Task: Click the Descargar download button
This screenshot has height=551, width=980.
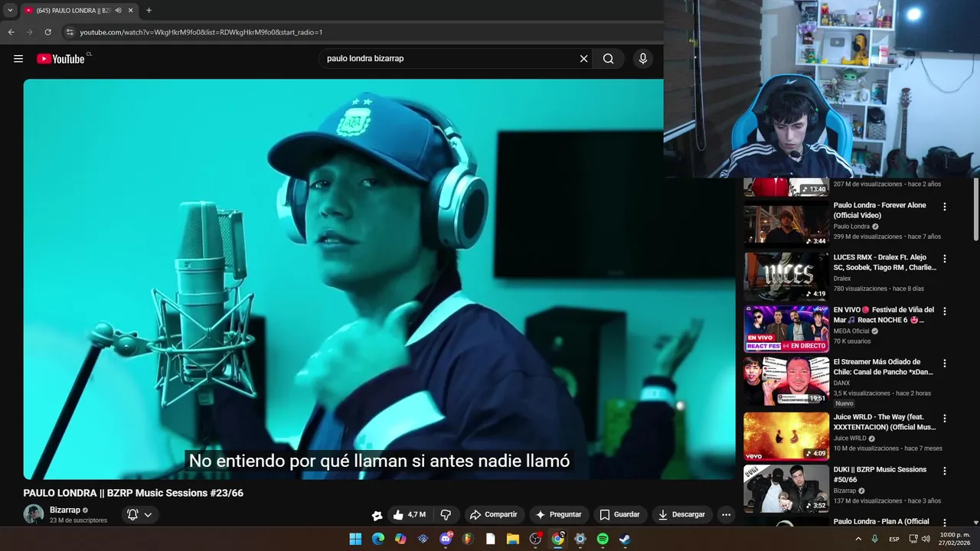Action: point(681,514)
